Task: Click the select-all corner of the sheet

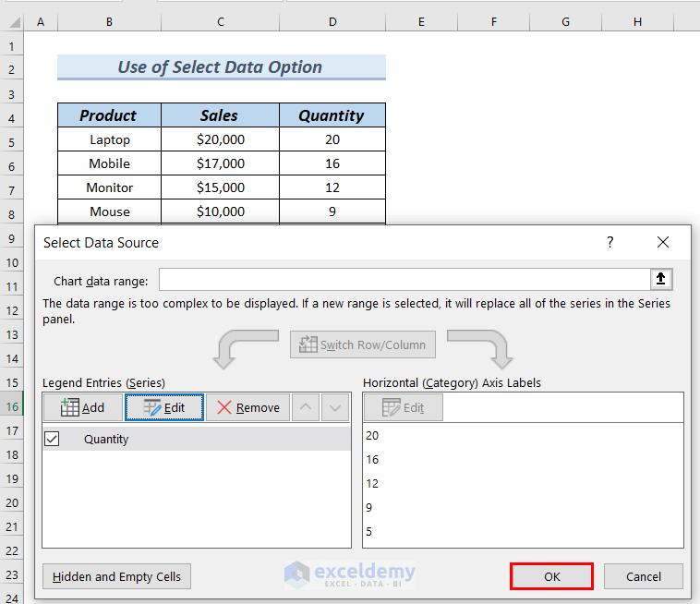Action: pos(13,21)
